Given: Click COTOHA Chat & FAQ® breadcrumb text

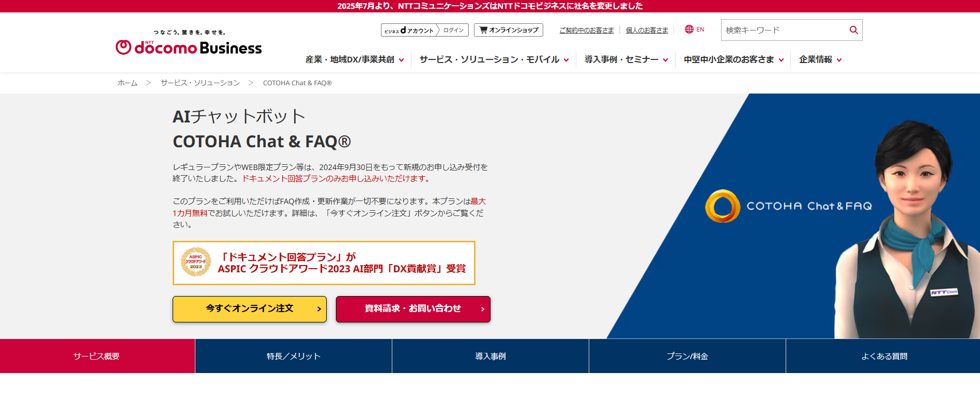Looking at the screenshot, I should click(297, 83).
